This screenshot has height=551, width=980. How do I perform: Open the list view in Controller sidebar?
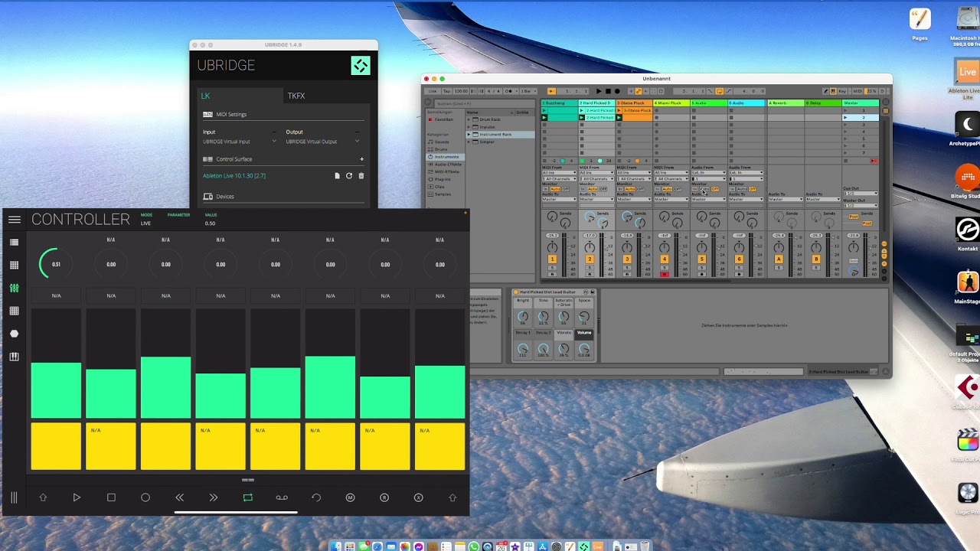(14, 243)
